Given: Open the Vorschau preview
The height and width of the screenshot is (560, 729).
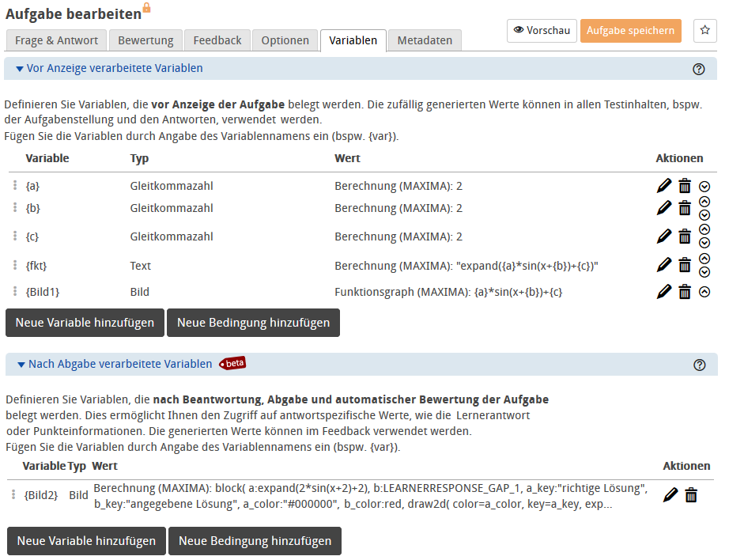Looking at the screenshot, I should tap(542, 31).
